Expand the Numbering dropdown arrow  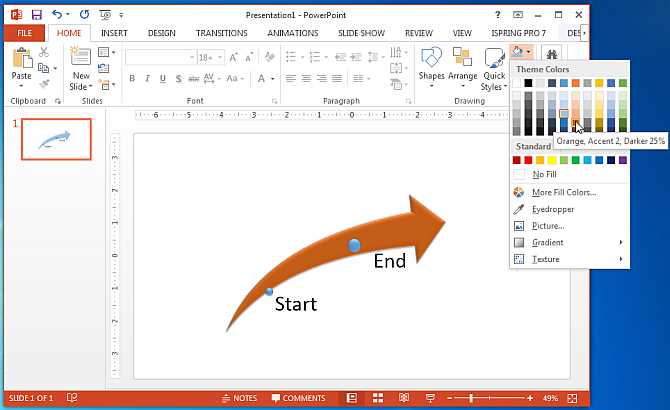click(x=326, y=57)
